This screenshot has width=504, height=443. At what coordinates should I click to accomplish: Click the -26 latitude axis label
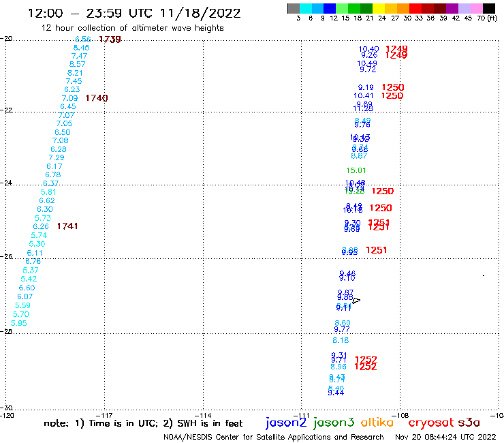point(6,256)
